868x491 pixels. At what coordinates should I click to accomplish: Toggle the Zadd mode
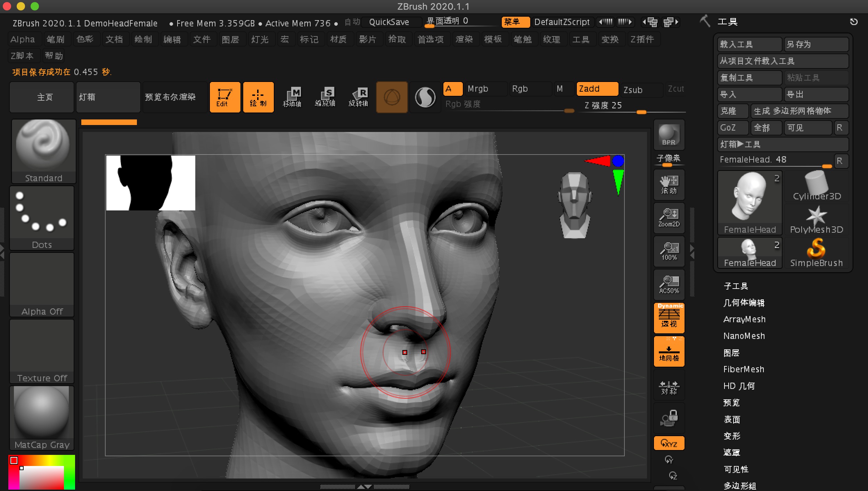(x=597, y=89)
